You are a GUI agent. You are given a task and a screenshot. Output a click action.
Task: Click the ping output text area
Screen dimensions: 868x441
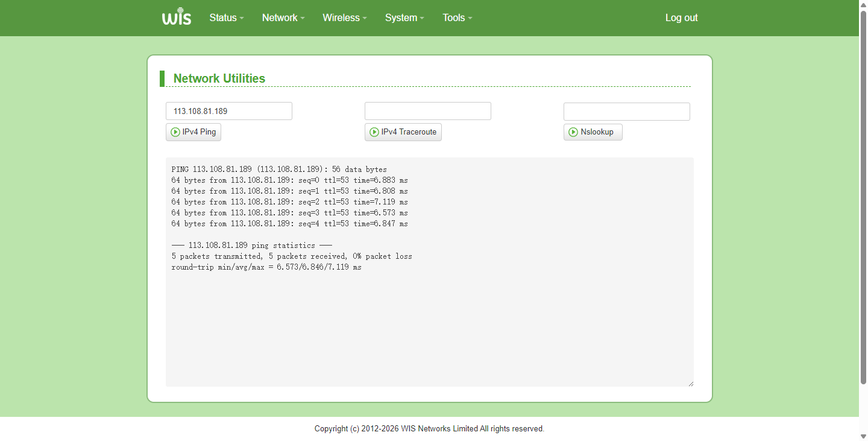[x=430, y=272]
